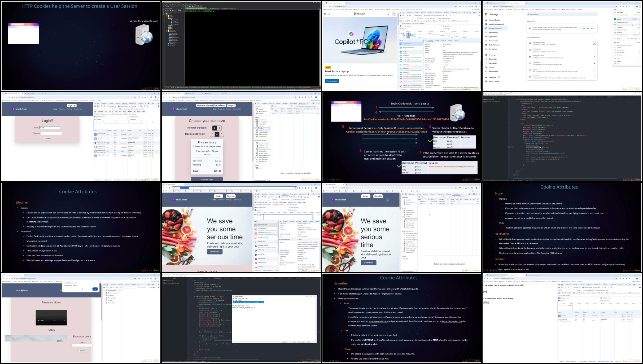Click Go to Safety Check in Settings
The width and height of the screenshot is (643, 364).
588,28
